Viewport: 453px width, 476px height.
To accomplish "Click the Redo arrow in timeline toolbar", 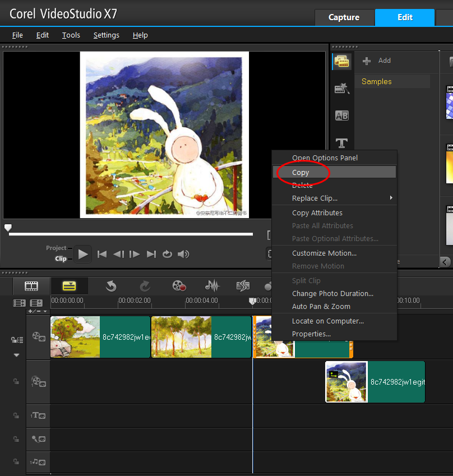I will (x=145, y=286).
